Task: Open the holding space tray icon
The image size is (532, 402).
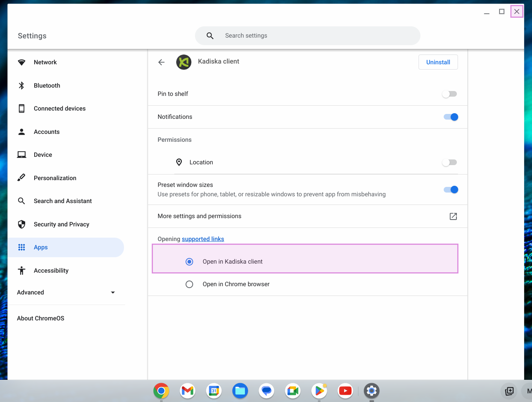Action: click(x=509, y=391)
